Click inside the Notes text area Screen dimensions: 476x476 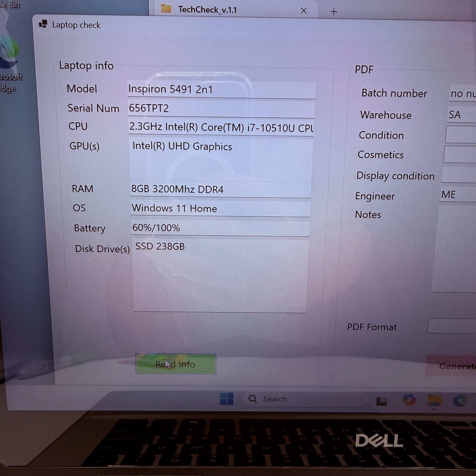pos(454,248)
